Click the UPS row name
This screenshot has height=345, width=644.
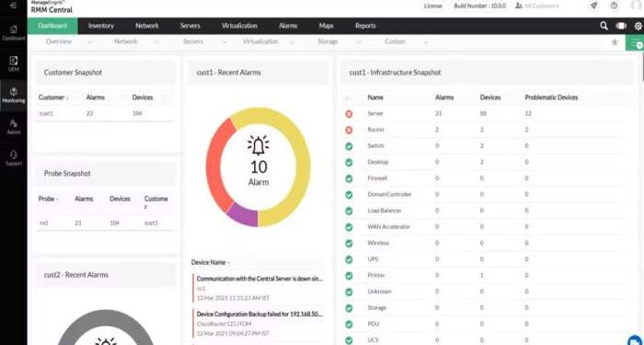click(373, 259)
